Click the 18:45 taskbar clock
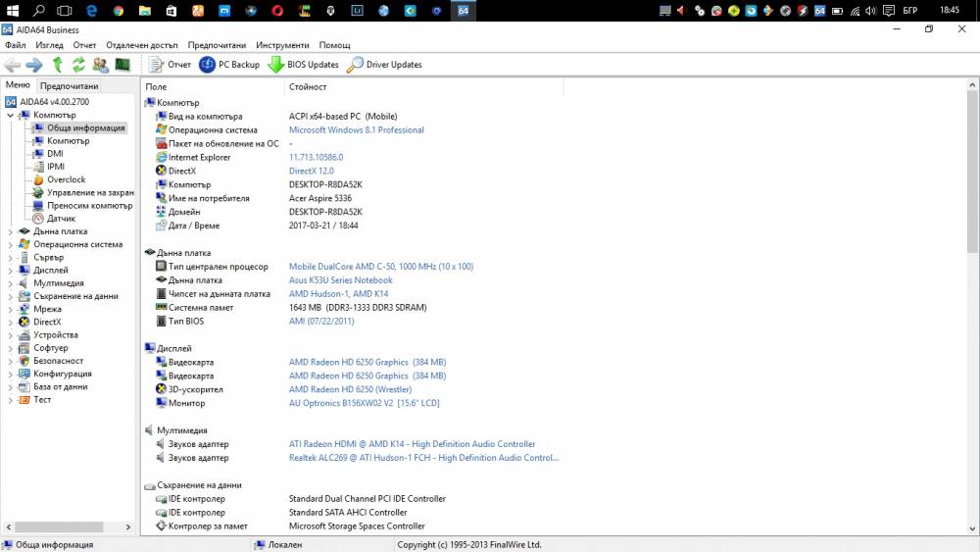This screenshot has height=552, width=980. [x=950, y=10]
